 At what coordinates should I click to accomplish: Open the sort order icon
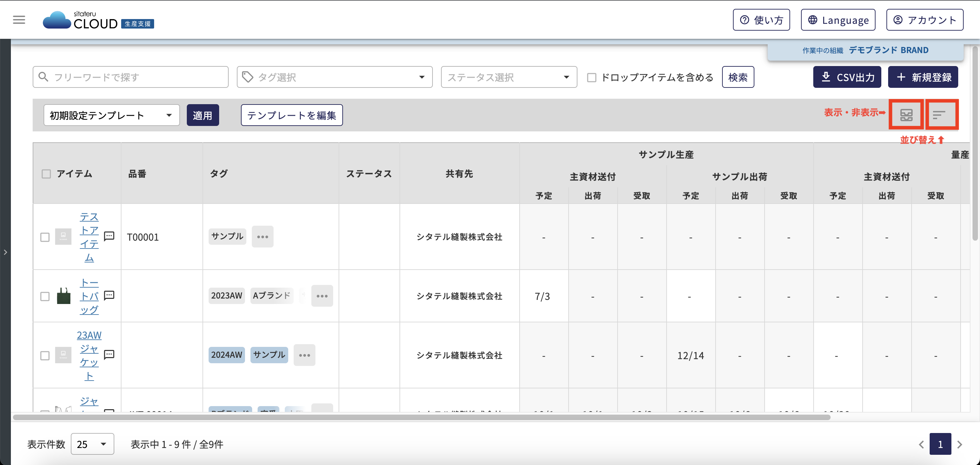[x=939, y=114]
